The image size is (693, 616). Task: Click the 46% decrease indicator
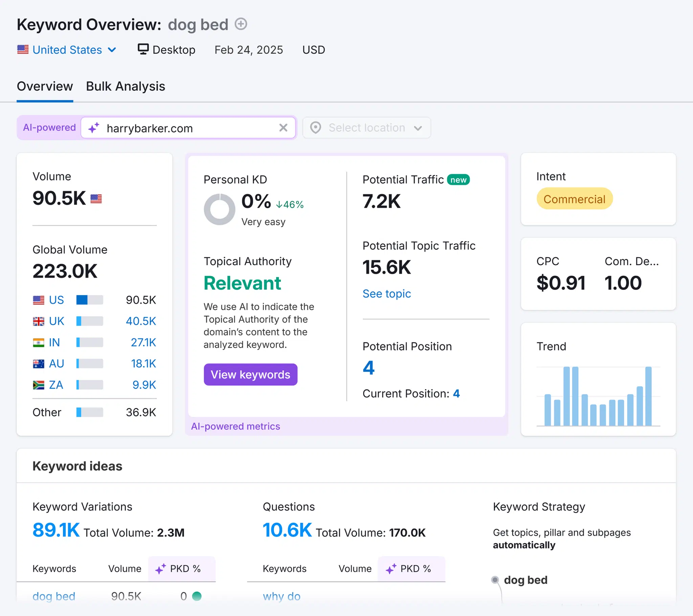point(290,204)
